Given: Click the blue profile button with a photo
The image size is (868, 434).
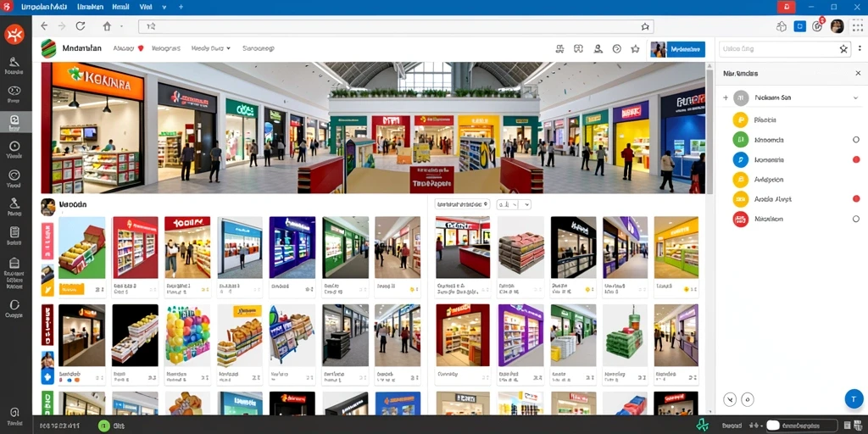Looking at the screenshot, I should click(x=677, y=49).
